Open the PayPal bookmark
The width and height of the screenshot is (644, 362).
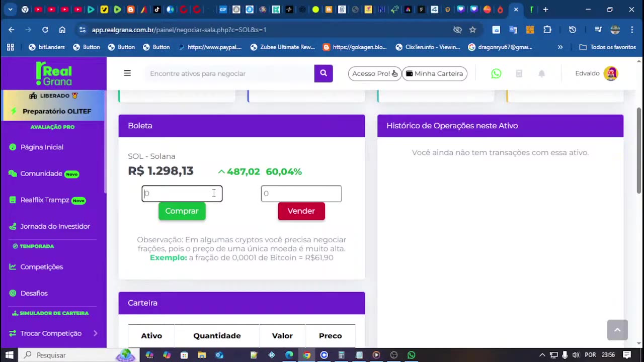pos(210,47)
